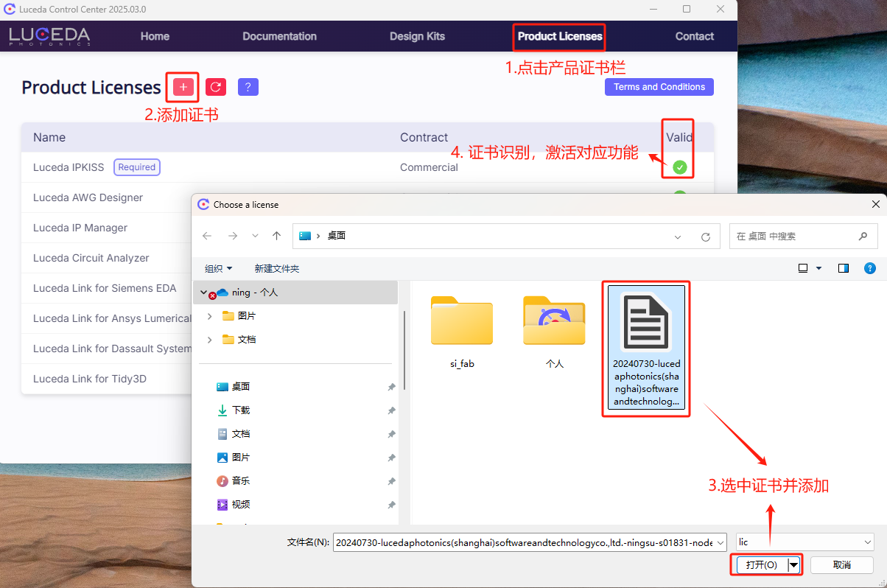Switch to the Contact tab
This screenshot has width=887, height=588.
(695, 36)
